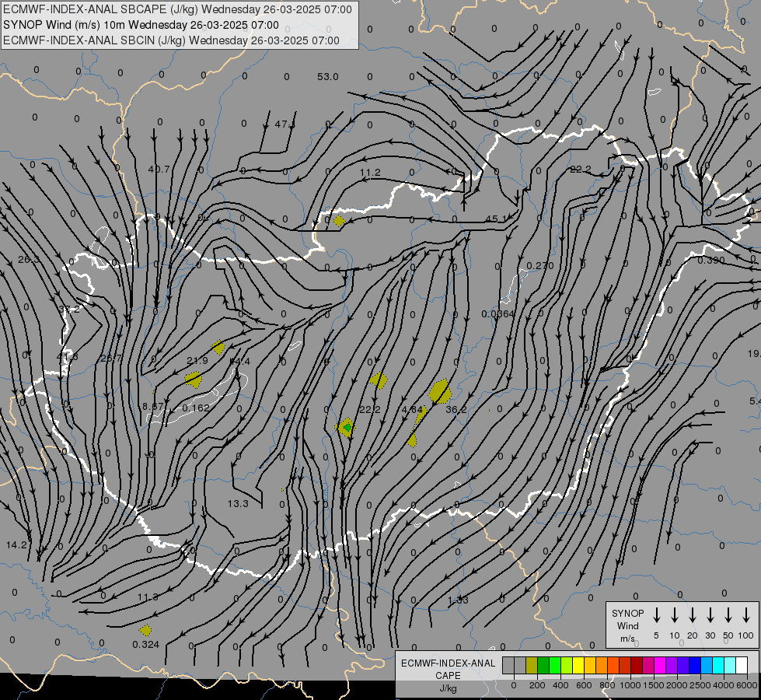Click the 14.2 value on map
This screenshot has height=700, width=761.
point(16,545)
